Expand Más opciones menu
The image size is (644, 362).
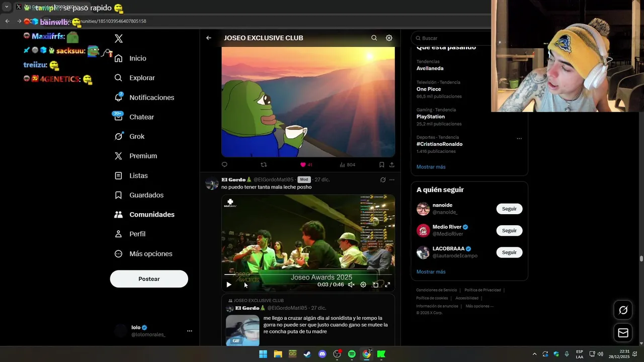tap(143, 254)
